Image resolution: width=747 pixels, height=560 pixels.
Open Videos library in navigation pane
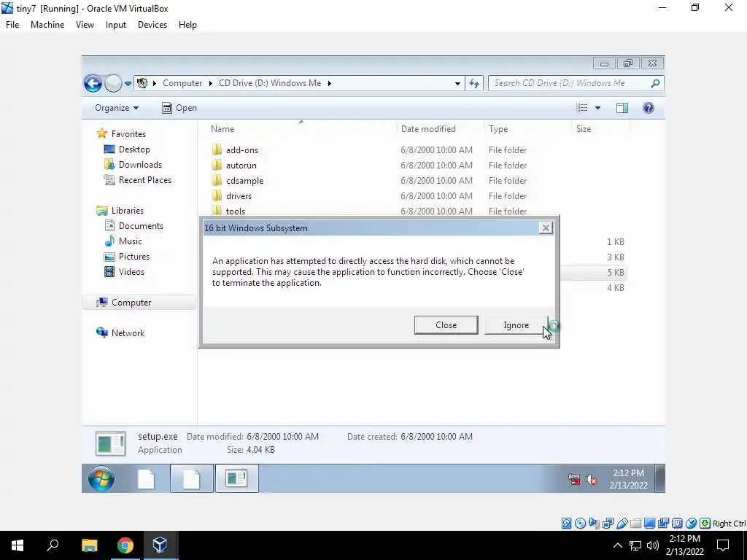131,272
